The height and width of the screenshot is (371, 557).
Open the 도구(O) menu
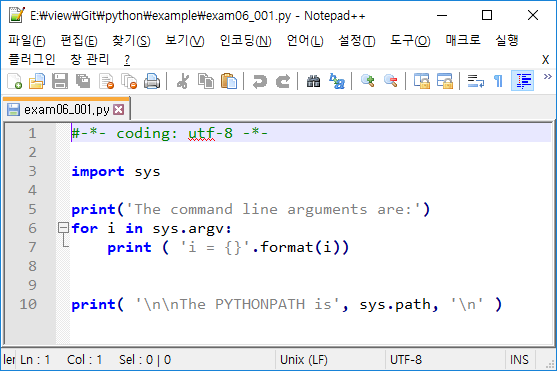[x=410, y=41]
